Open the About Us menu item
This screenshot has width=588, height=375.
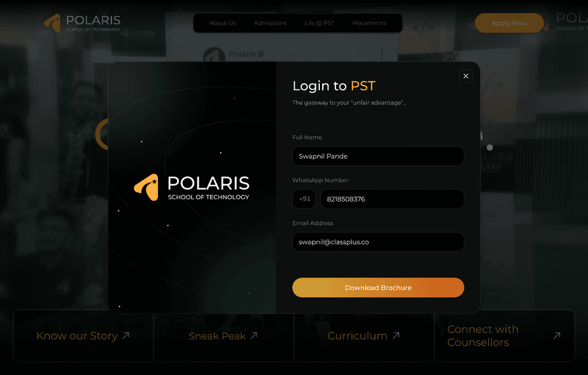click(222, 23)
